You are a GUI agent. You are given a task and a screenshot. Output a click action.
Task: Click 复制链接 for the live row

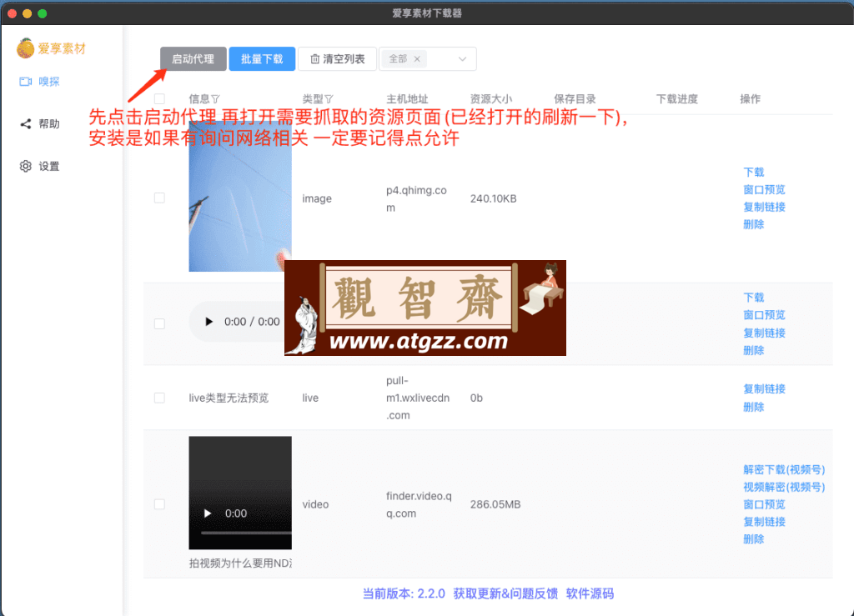coord(764,389)
